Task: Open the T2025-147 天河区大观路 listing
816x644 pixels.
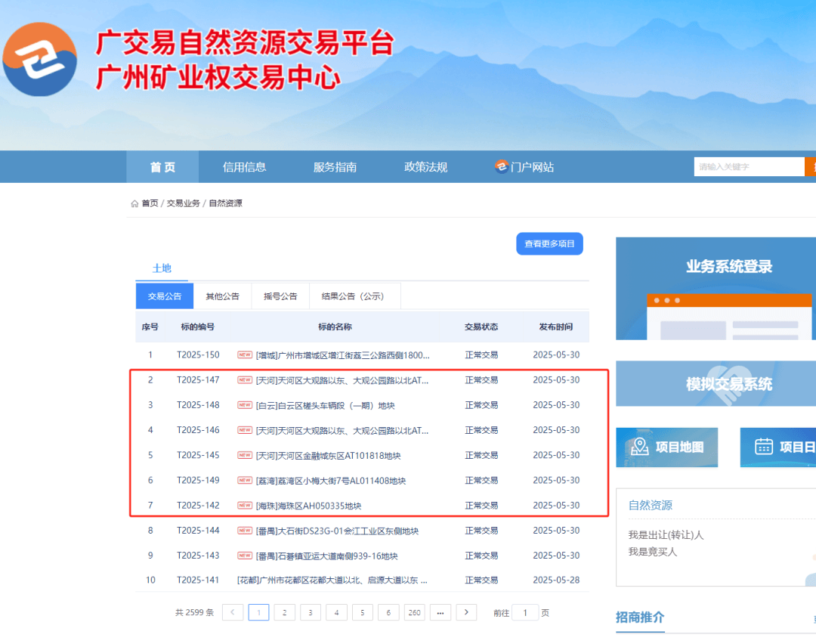Action: [x=342, y=380]
